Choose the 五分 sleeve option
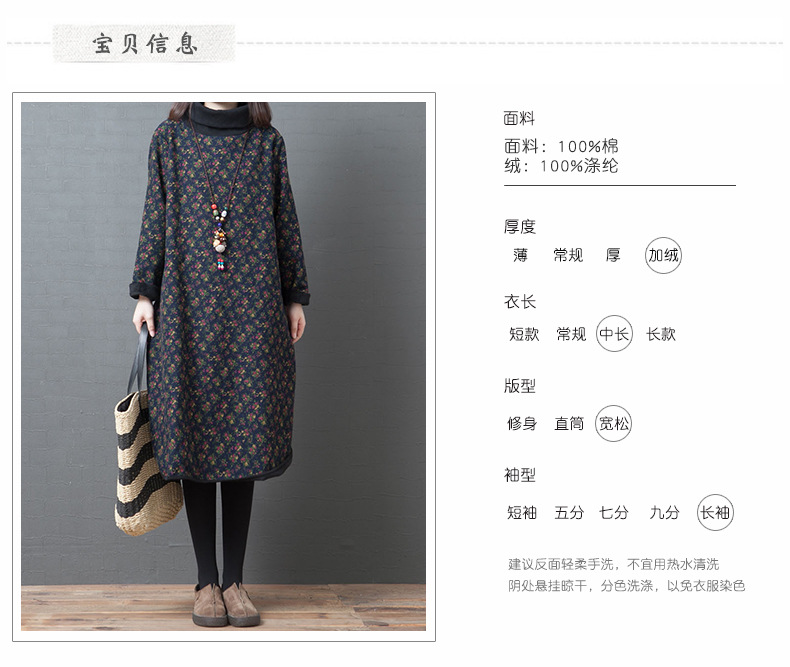Image resolution: width=790 pixels, height=667 pixels. click(x=569, y=513)
